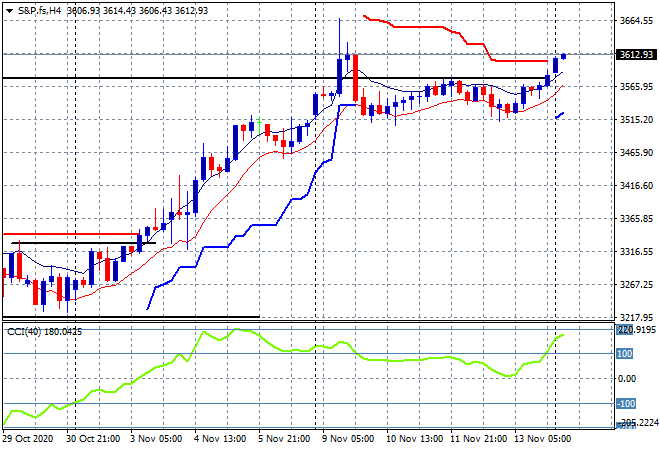Click the S&P.fs,H4 symbol label
Screen dimensions: 660x450
(40, 11)
